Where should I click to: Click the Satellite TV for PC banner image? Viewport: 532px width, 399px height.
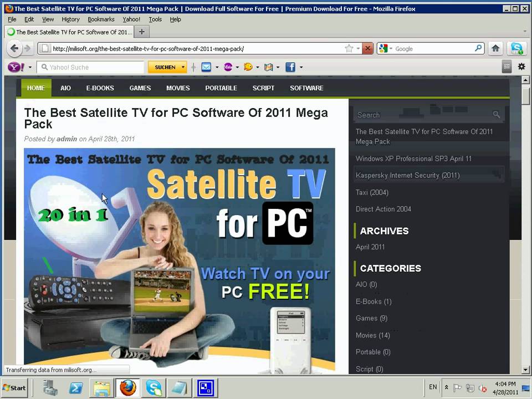(180, 260)
